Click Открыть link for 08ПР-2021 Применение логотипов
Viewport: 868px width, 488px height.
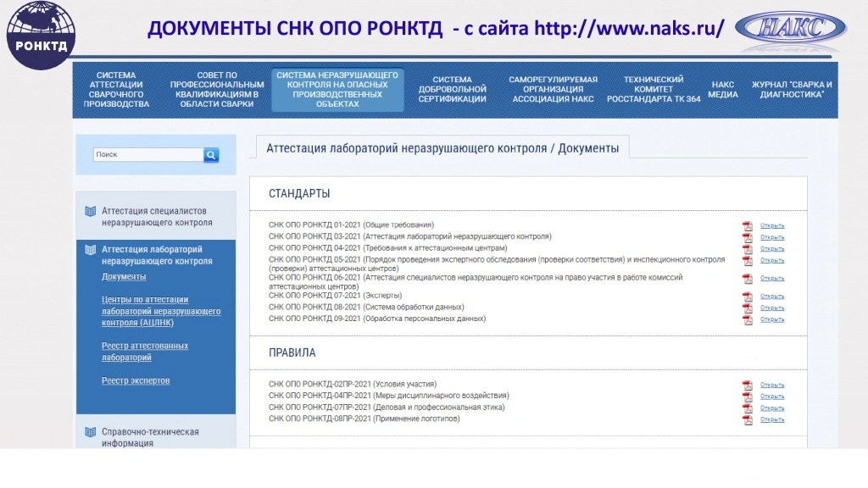point(772,420)
